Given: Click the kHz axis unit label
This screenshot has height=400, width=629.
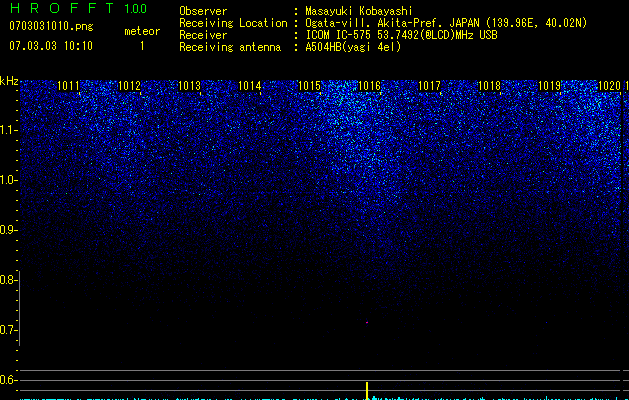Looking at the screenshot, I should 9,81.
